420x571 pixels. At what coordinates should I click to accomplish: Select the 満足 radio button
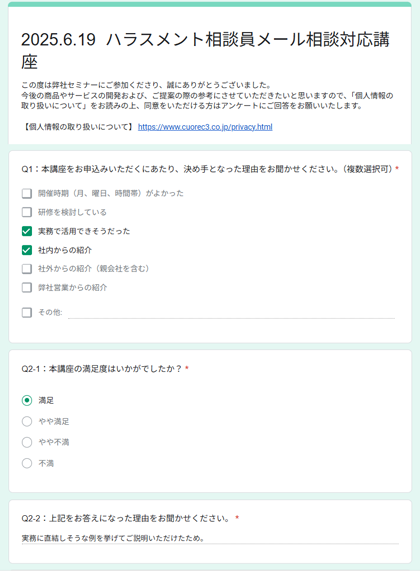click(27, 401)
